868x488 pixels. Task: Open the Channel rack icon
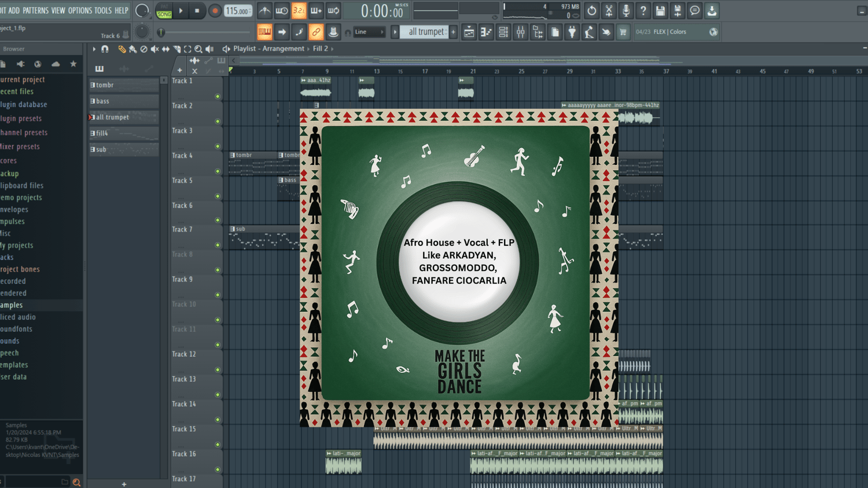point(503,32)
